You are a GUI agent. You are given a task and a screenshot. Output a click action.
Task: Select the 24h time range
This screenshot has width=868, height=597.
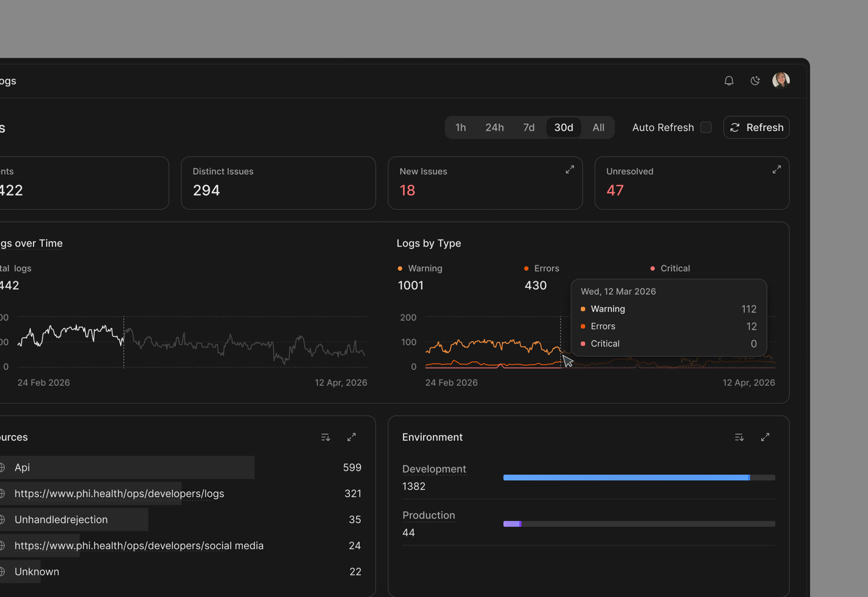[x=494, y=128]
